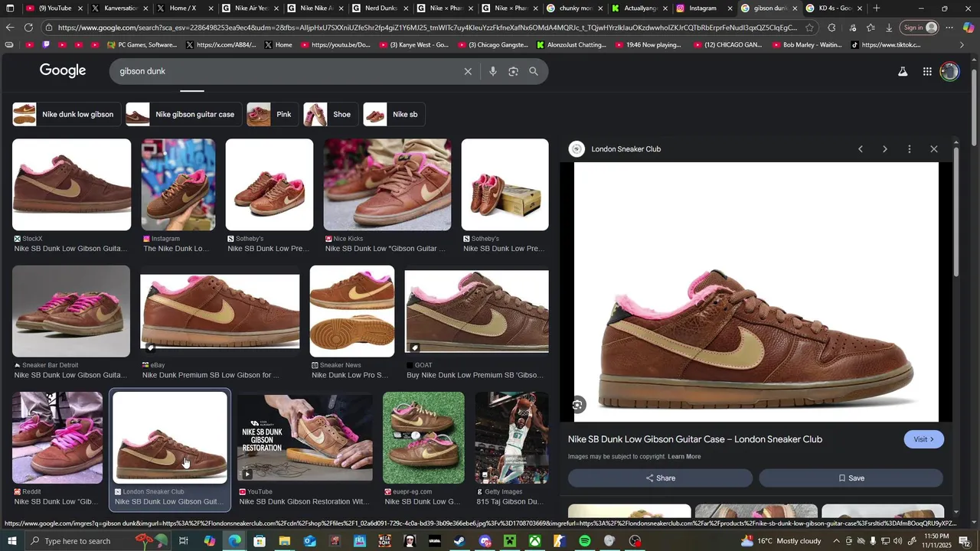This screenshot has width=980, height=551.
Task: Select the Nike sb filter chip
Action: coord(394,115)
